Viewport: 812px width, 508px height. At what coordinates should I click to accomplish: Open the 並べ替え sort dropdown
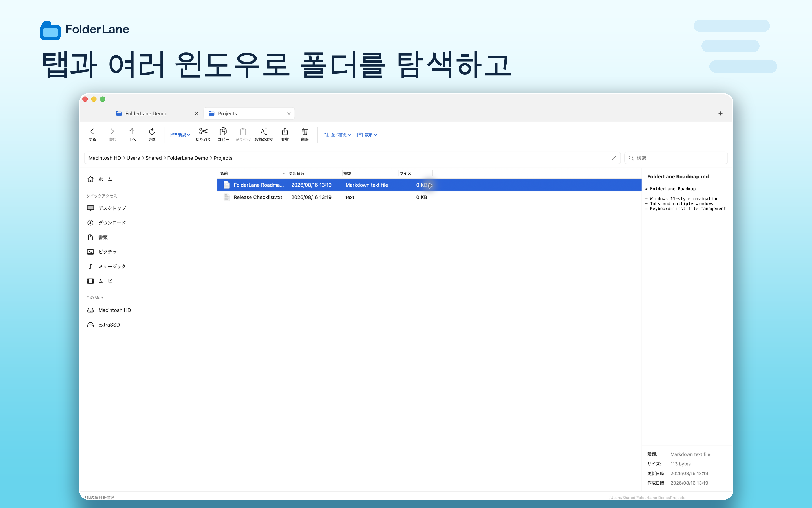(337, 135)
